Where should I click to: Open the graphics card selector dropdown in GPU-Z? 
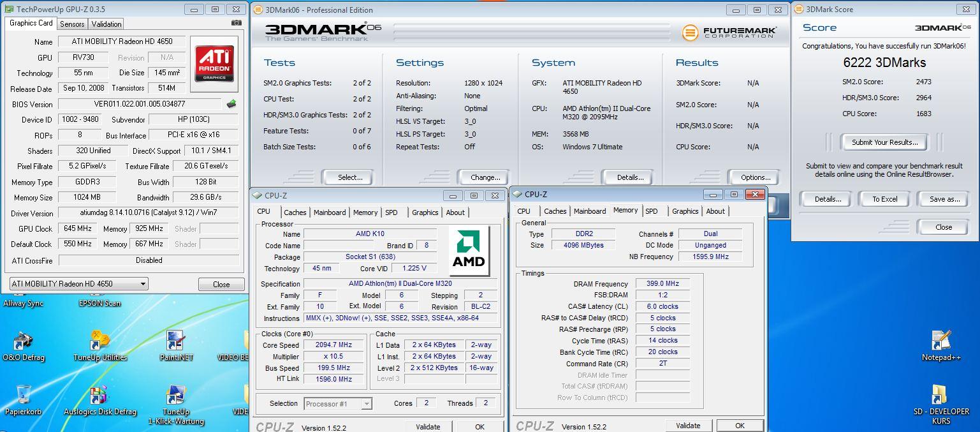click(79, 284)
